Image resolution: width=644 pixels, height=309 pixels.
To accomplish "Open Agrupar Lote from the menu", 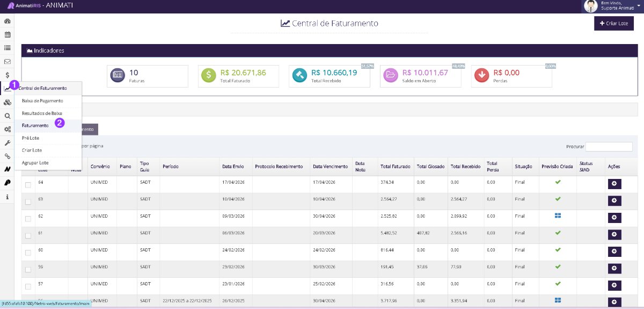I will click(x=35, y=162).
